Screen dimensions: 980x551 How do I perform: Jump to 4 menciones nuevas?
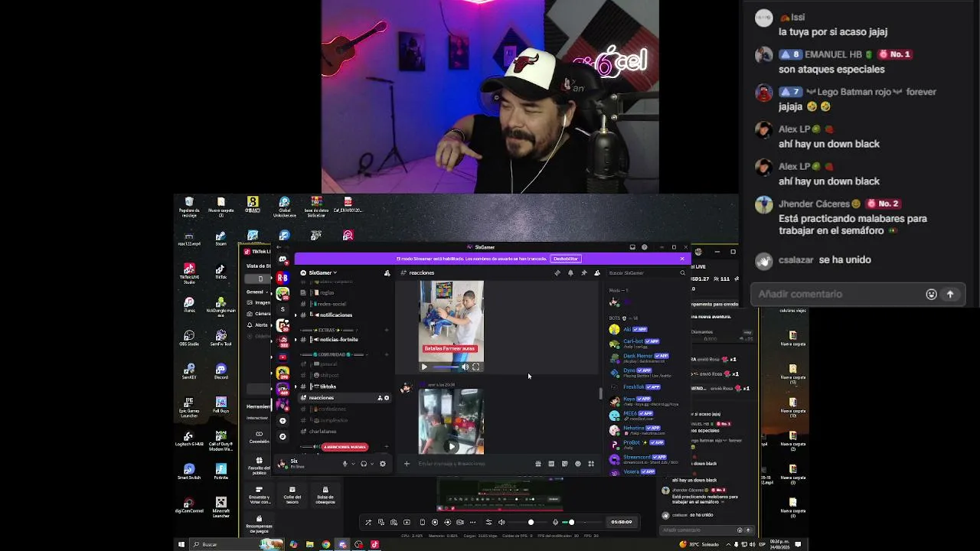345,447
